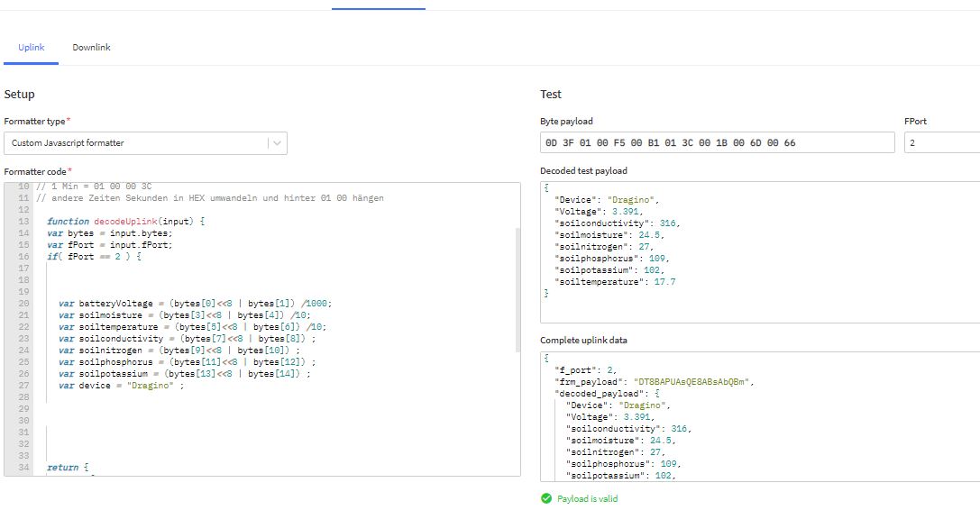Click the FPort input field

(x=940, y=142)
